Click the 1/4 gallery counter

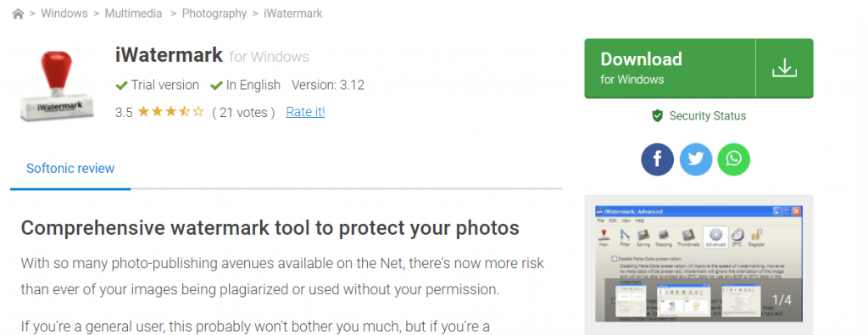pos(782,300)
